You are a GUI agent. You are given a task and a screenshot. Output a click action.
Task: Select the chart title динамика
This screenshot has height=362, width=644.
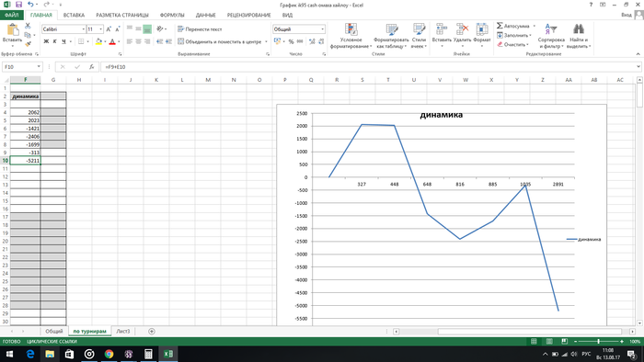click(x=441, y=115)
